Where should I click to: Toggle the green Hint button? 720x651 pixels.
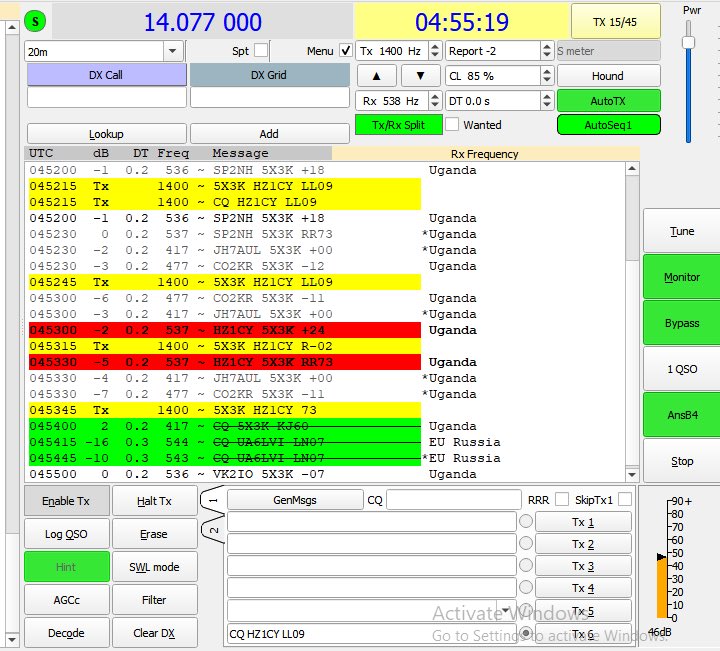tap(67, 567)
